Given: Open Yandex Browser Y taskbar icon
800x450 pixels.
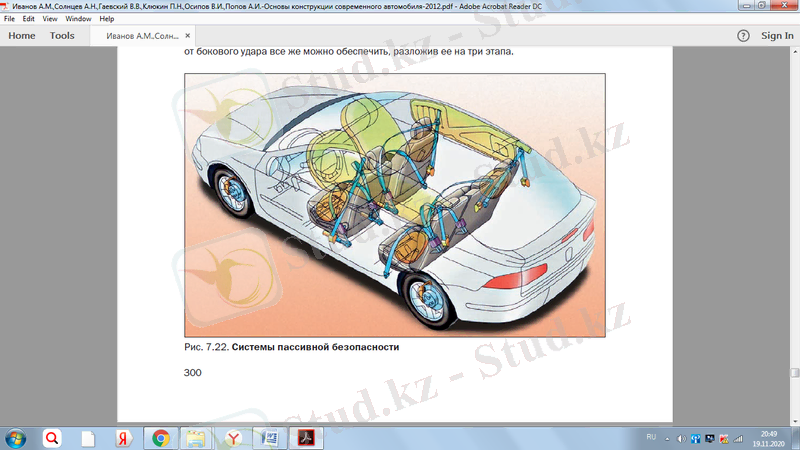Looking at the screenshot, I should pos(233,438).
